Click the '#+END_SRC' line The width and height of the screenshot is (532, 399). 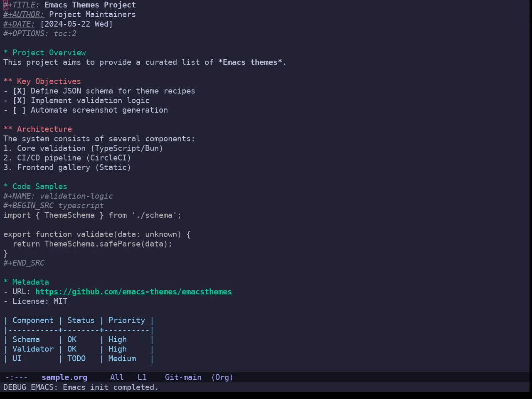click(x=24, y=263)
